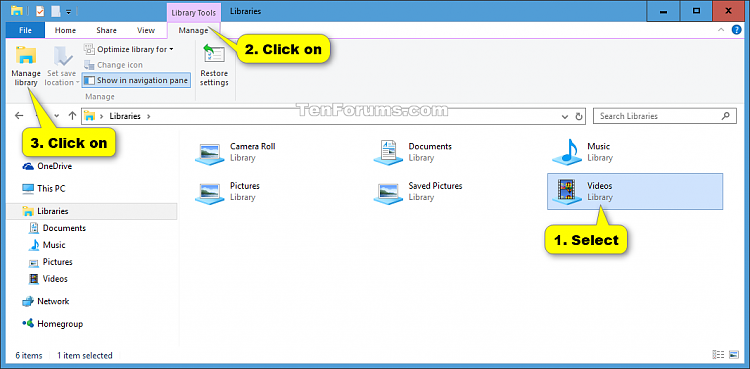Select This PC in navigation pane

point(44,189)
